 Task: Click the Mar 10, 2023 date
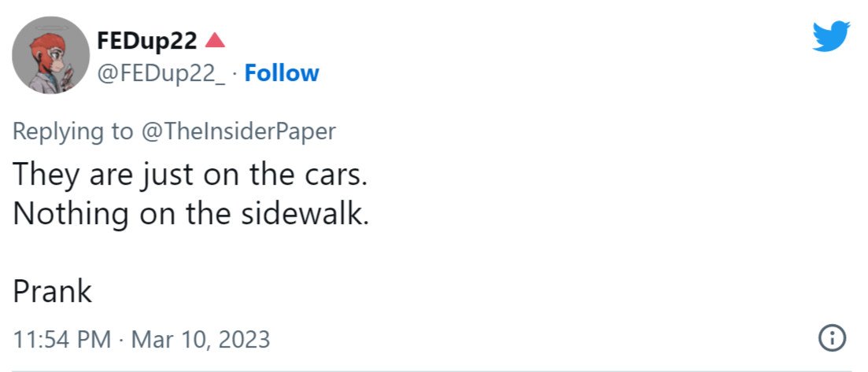tap(200, 340)
